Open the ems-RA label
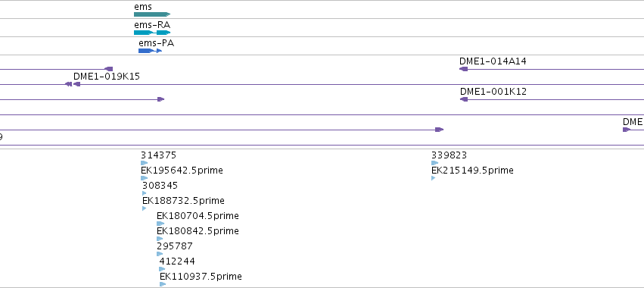This screenshot has height=288, width=644. (152, 25)
